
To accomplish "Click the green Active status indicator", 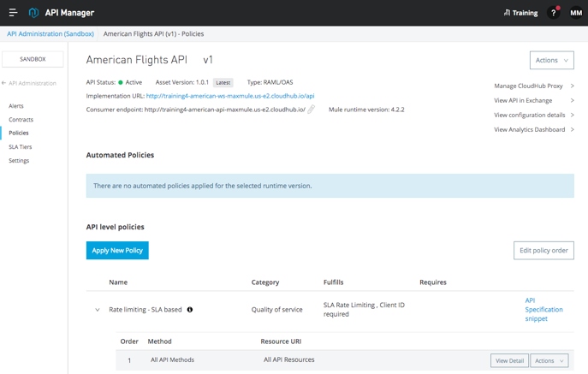I will click(121, 82).
